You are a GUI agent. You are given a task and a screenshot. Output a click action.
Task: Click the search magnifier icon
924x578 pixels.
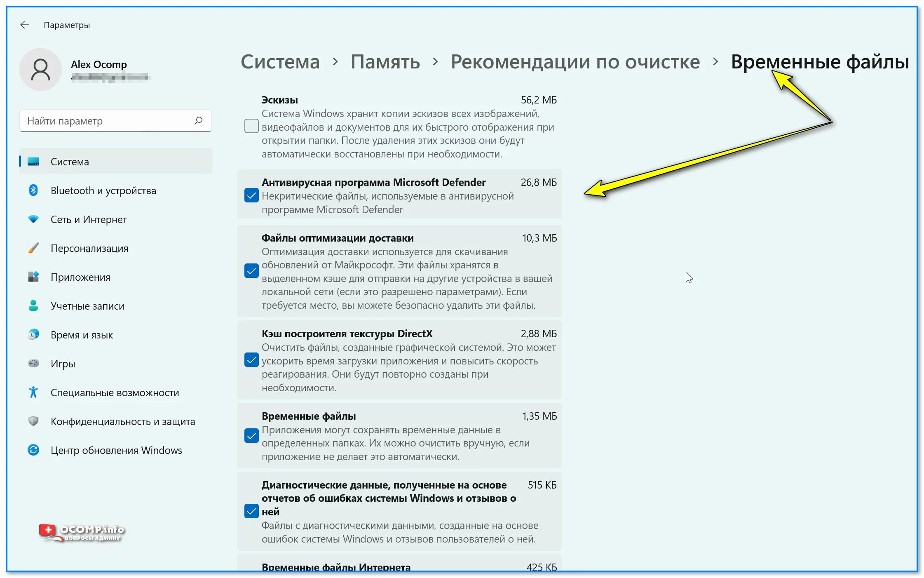click(x=199, y=120)
